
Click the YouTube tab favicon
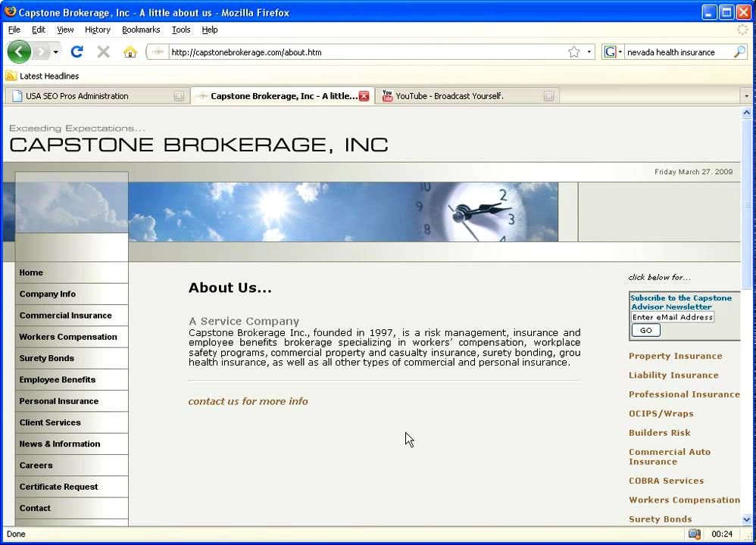tap(387, 96)
